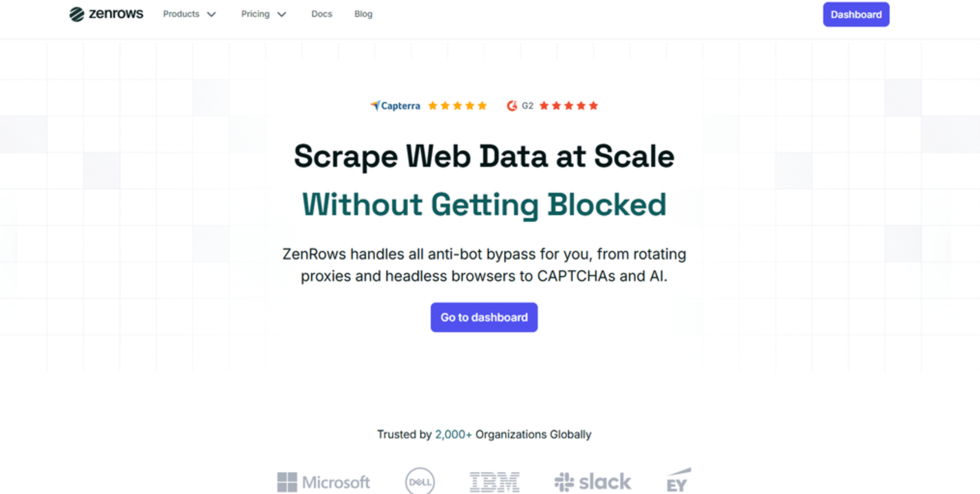Go to the Blog page
The width and height of the screenshot is (980, 494).
pyautogui.click(x=363, y=14)
